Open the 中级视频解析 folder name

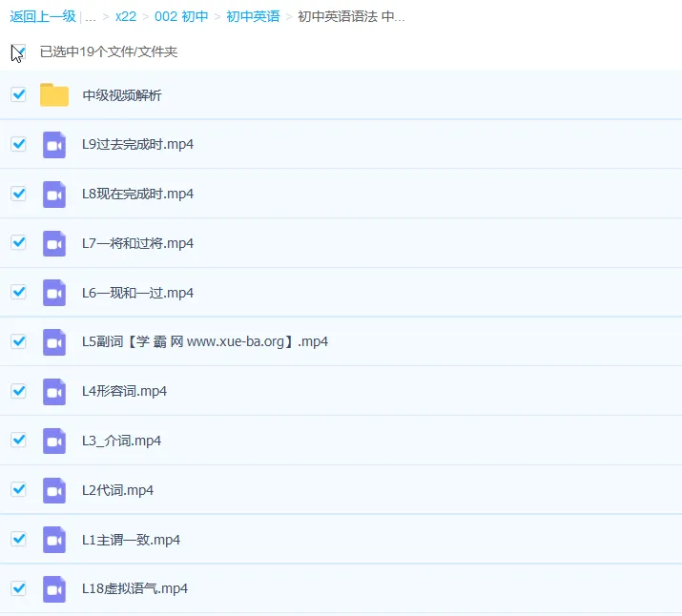click(122, 95)
